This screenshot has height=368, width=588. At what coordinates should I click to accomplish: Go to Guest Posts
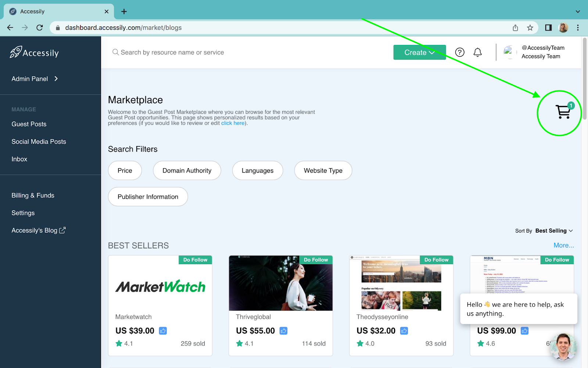click(29, 124)
